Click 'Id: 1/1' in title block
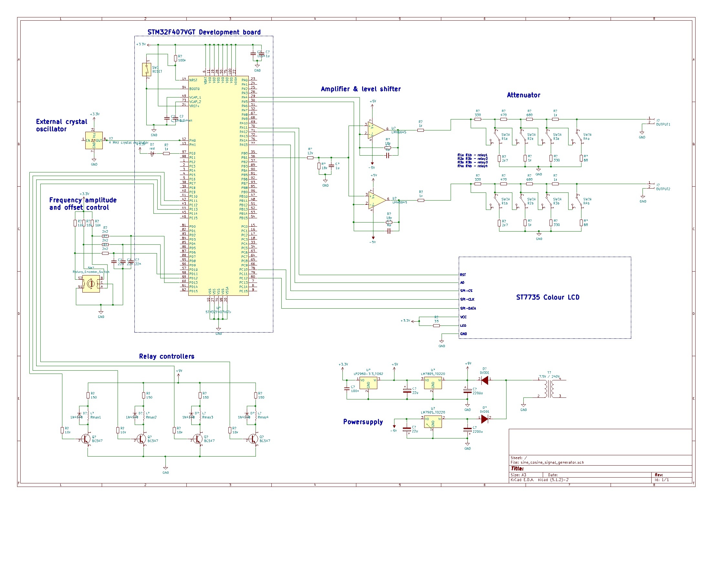 662,480
